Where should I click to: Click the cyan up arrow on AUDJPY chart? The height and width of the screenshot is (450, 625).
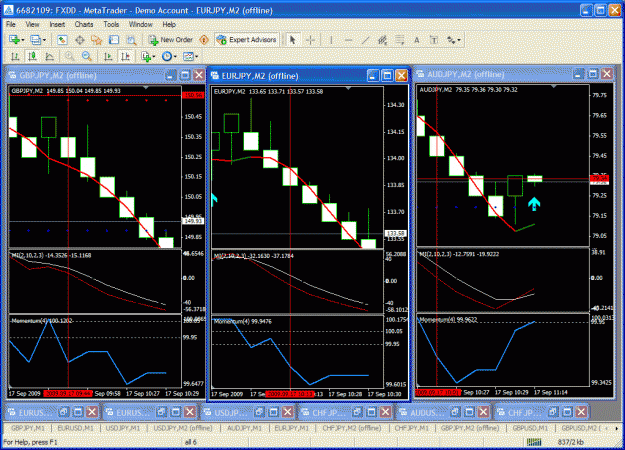534,203
